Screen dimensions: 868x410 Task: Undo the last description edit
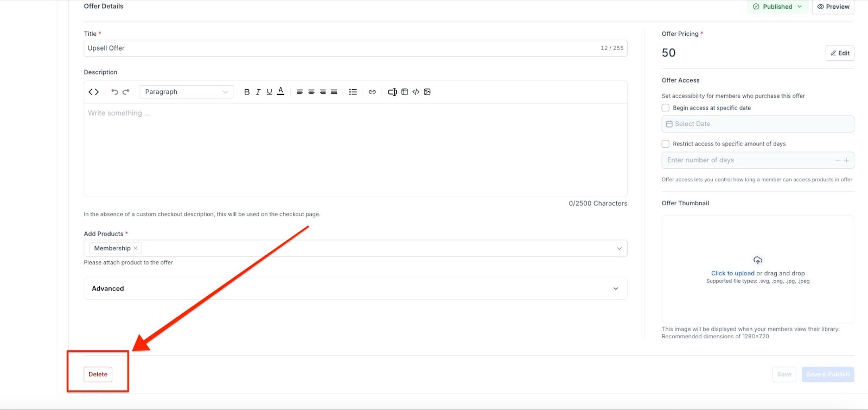click(x=114, y=92)
